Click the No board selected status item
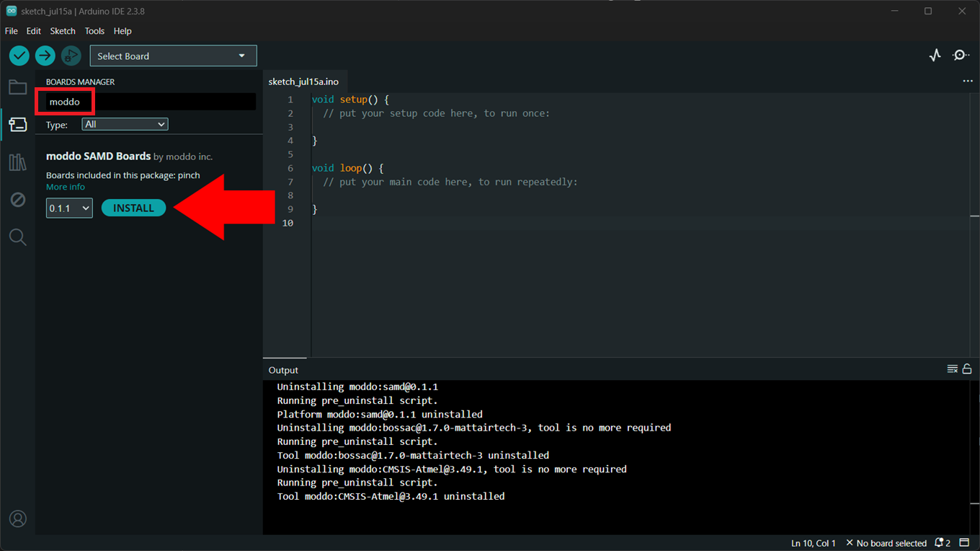 886,543
